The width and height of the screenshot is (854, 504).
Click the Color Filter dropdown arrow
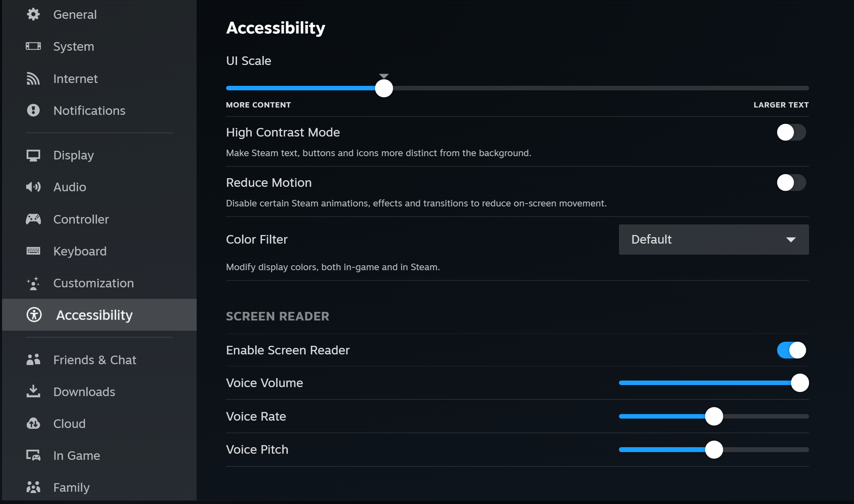coord(791,240)
